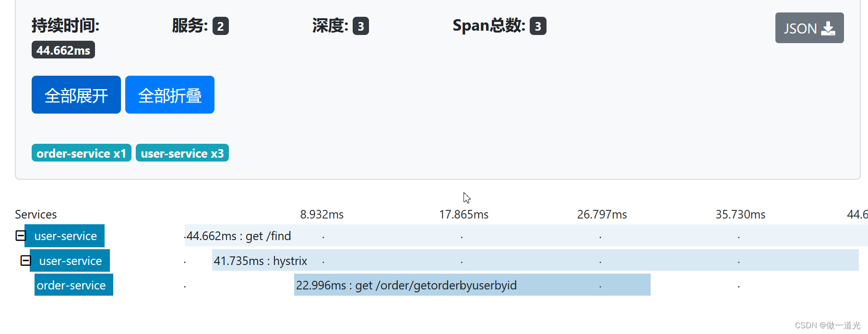Click the download arrow inside the JSON button
868x334 pixels.
828,29
